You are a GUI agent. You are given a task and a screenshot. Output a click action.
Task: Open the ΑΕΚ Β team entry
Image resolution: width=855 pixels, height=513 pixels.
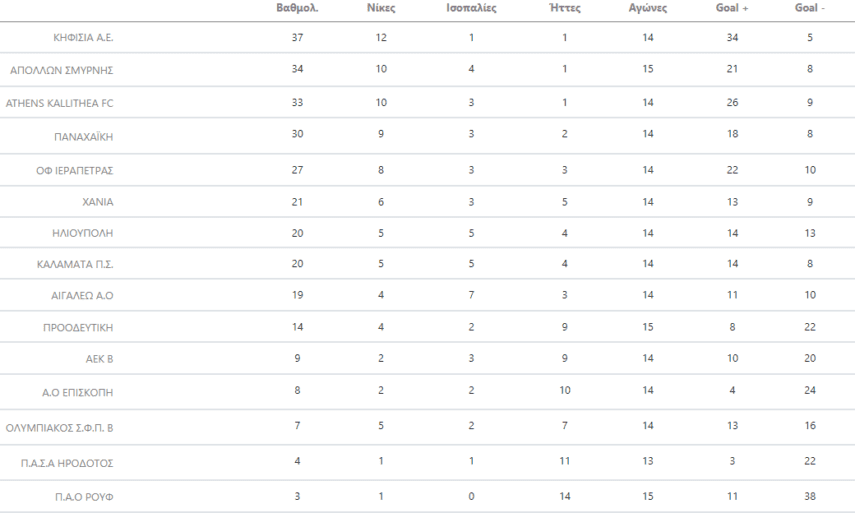tap(96, 358)
